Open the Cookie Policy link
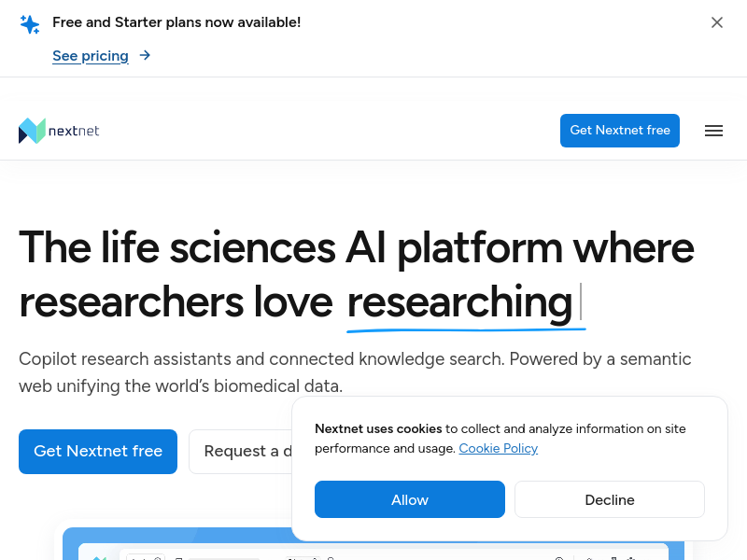 pyautogui.click(x=498, y=448)
